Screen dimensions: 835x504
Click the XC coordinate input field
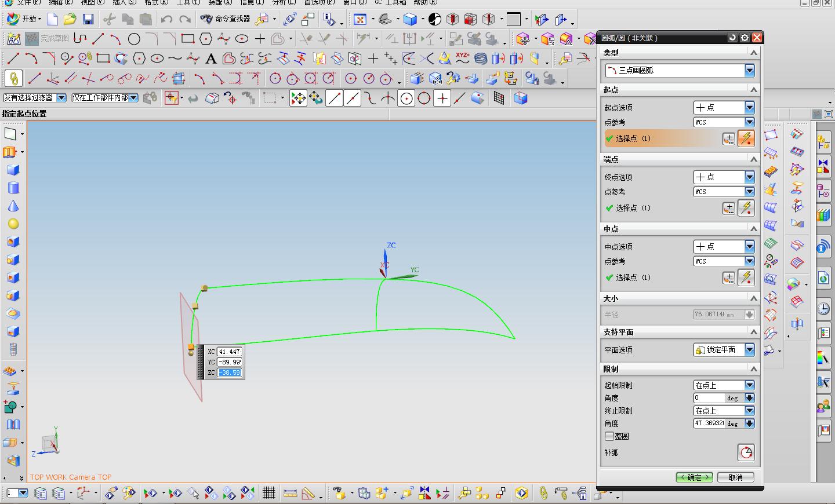click(x=230, y=352)
